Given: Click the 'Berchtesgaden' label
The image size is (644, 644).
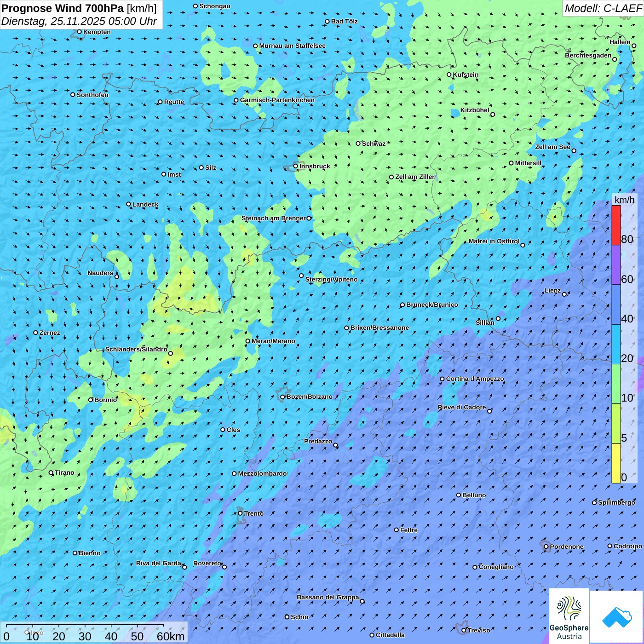Looking at the screenshot, I should click(x=588, y=55).
